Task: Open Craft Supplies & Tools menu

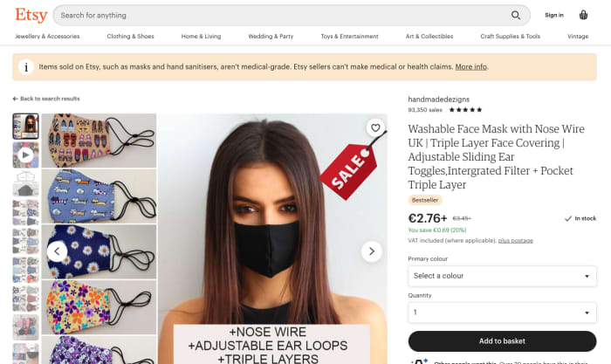Action: tap(510, 37)
